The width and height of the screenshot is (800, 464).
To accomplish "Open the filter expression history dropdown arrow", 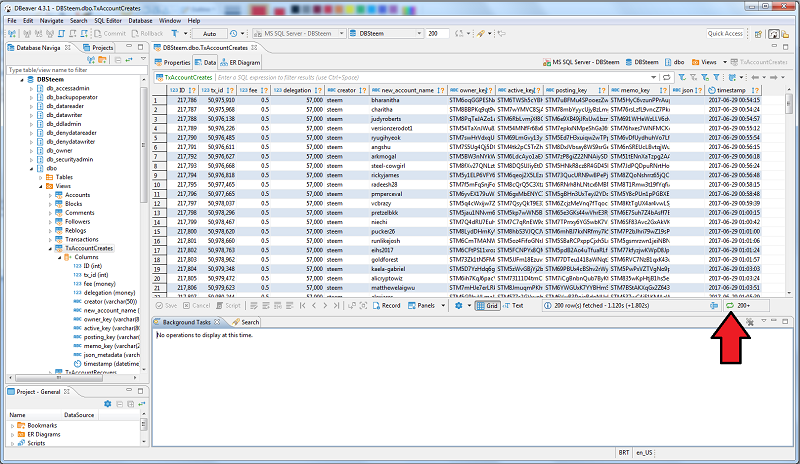I will click(654, 78).
